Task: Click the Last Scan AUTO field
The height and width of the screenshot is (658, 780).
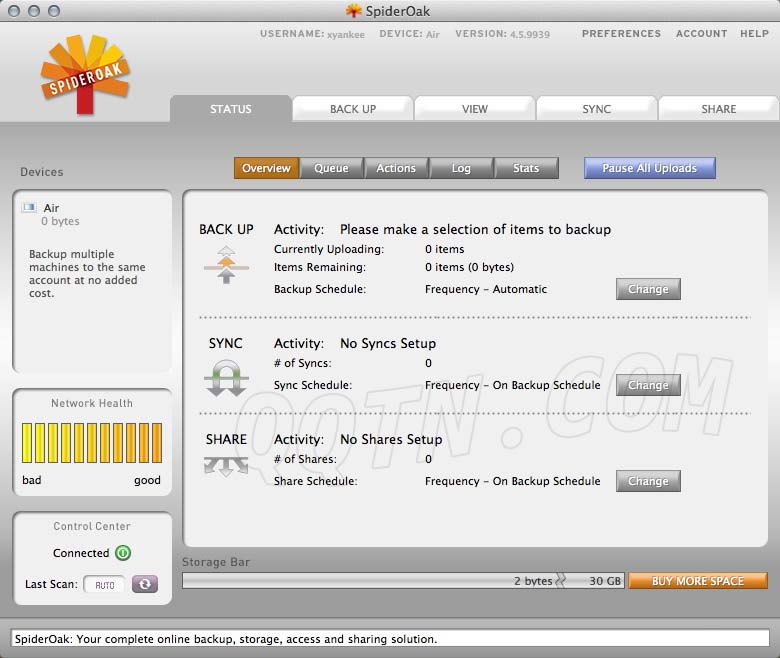Action: pyautogui.click(x=105, y=585)
